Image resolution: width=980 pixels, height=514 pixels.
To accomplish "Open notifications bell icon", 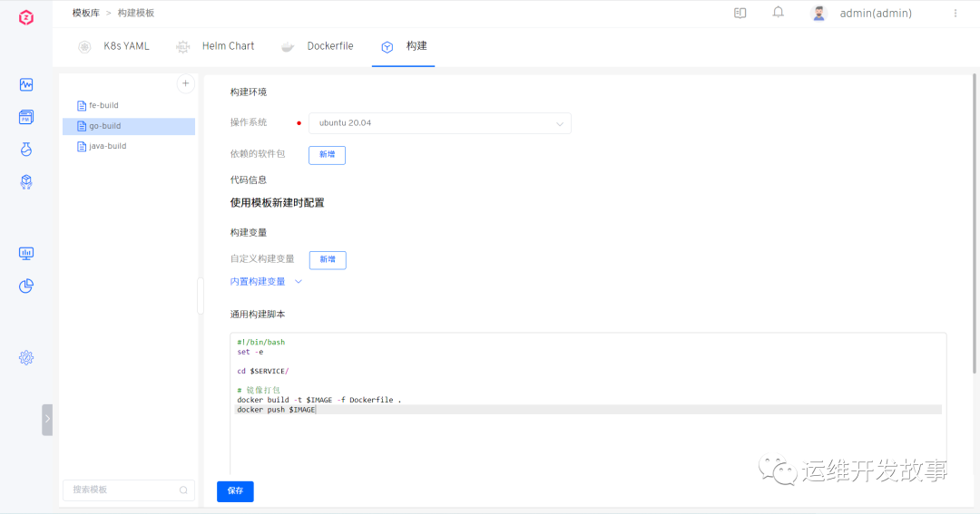I will [779, 13].
